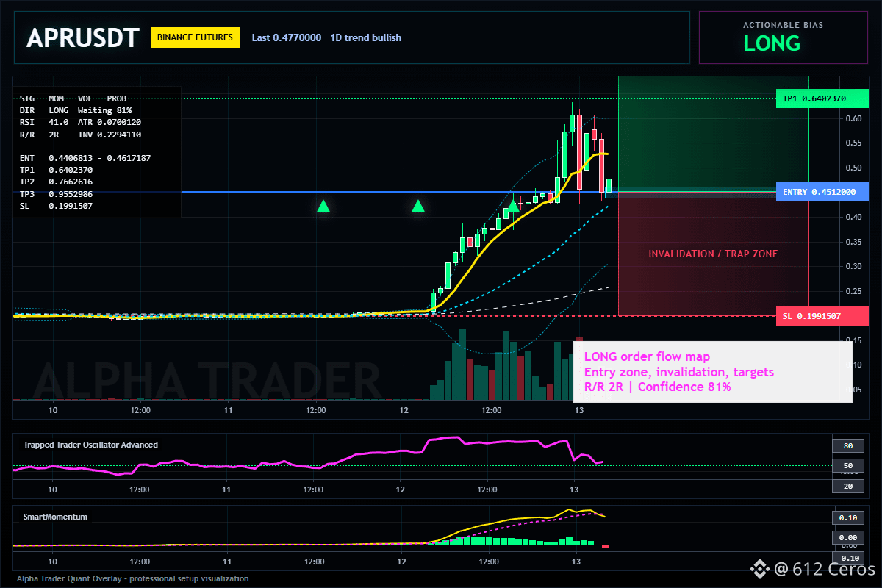Image resolution: width=882 pixels, height=588 pixels.
Task: Select the DIR LONG Waiting 81% row
Action: (x=76, y=110)
